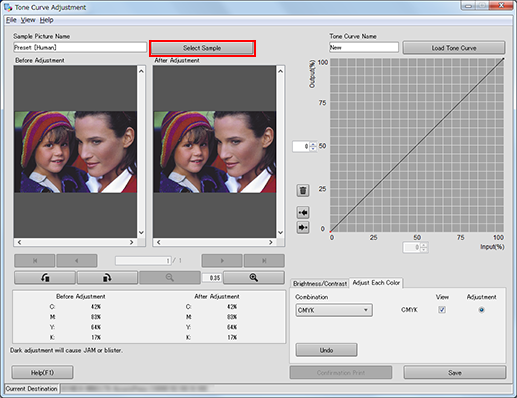
Task: Click the Load Tone Curve button
Action: pos(454,48)
